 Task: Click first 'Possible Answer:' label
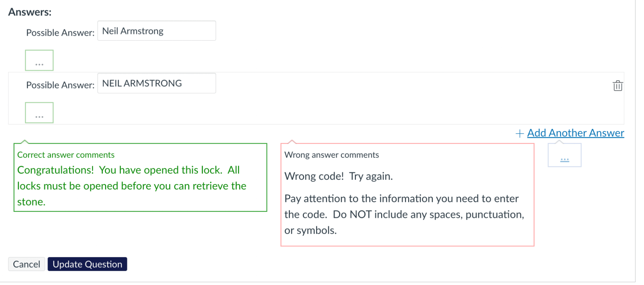tap(60, 33)
